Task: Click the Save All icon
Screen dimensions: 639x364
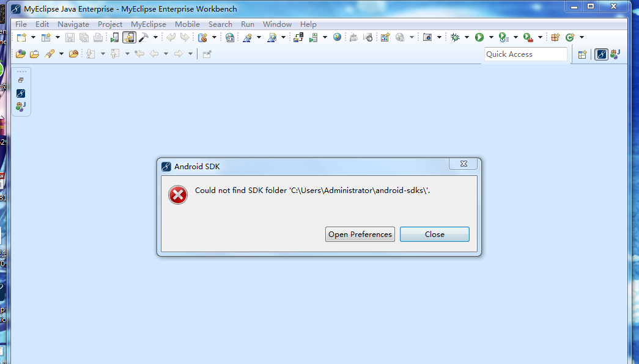Action: [x=84, y=37]
